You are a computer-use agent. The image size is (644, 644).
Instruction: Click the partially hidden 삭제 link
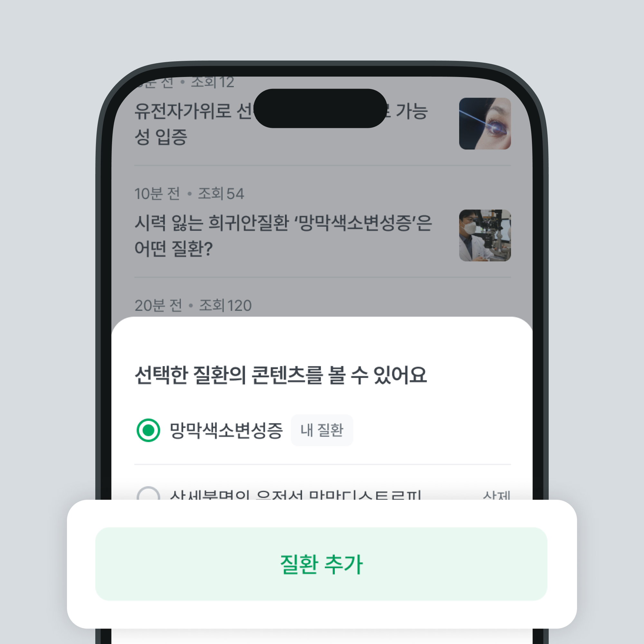pos(497,495)
